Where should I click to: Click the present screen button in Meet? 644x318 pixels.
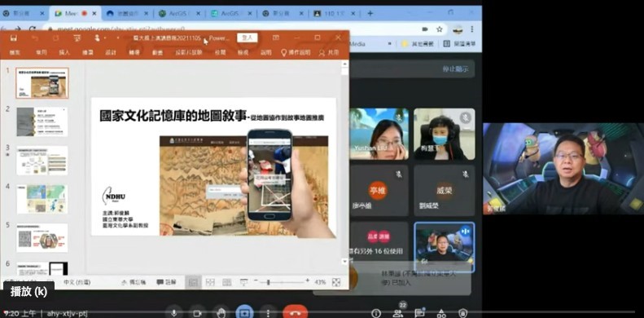point(245,313)
